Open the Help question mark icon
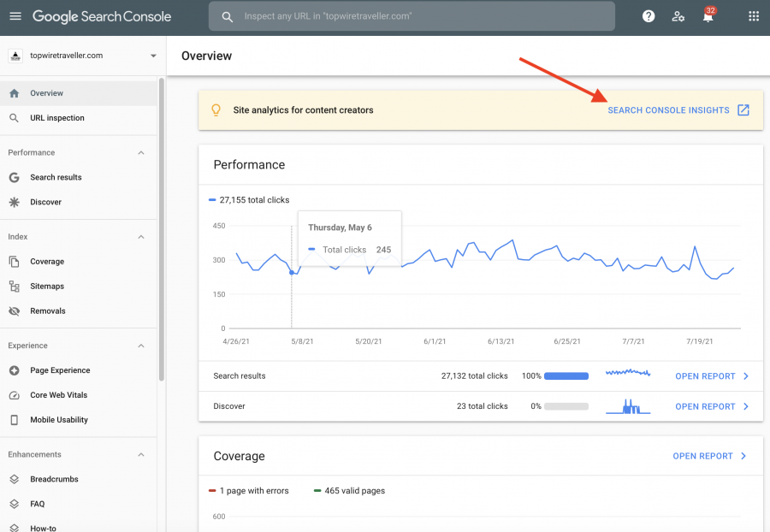This screenshot has width=770, height=532. (x=649, y=16)
